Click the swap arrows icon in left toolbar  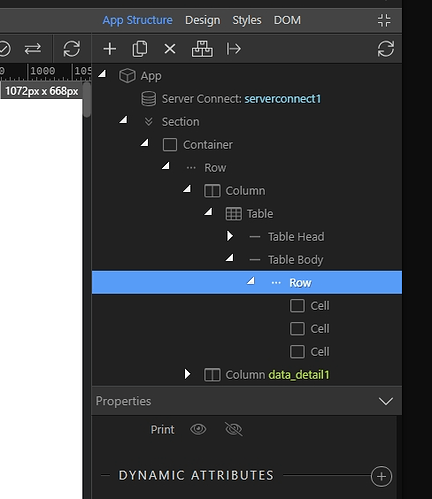(x=33, y=49)
